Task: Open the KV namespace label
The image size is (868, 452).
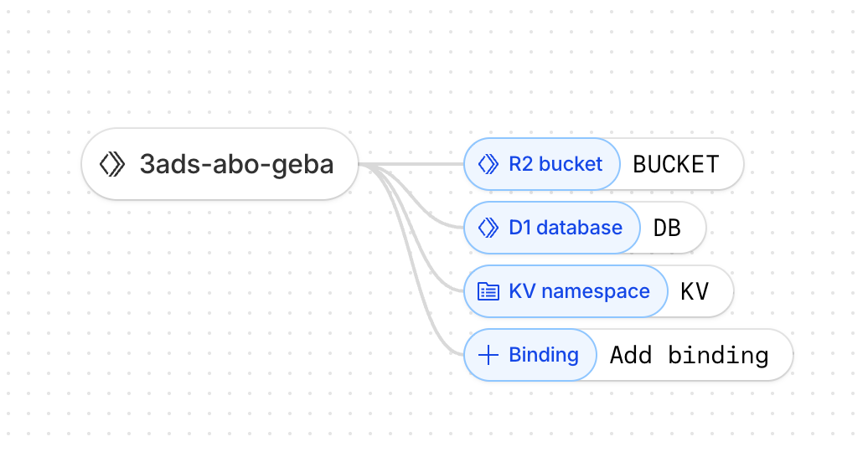Action: [579, 291]
